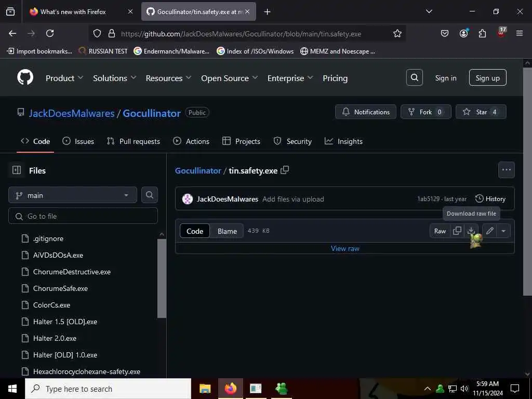Image resolution: width=532 pixels, height=399 pixels.
Task: Switch to Code view toggle
Action: click(195, 231)
